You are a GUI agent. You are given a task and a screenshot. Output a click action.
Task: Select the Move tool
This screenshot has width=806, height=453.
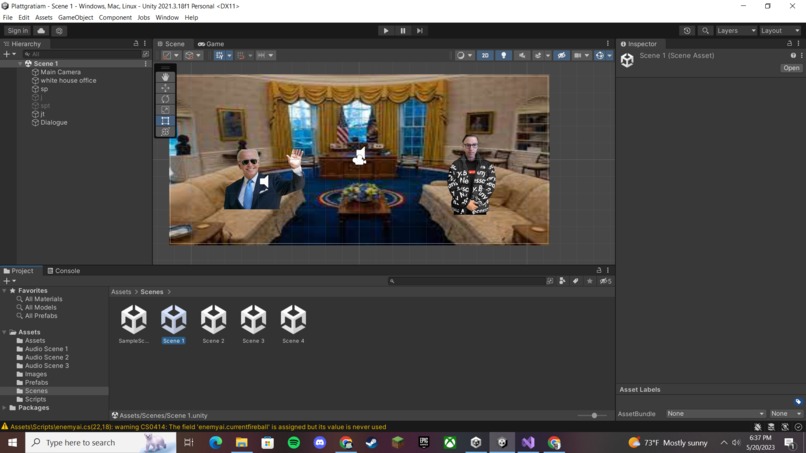(165, 88)
